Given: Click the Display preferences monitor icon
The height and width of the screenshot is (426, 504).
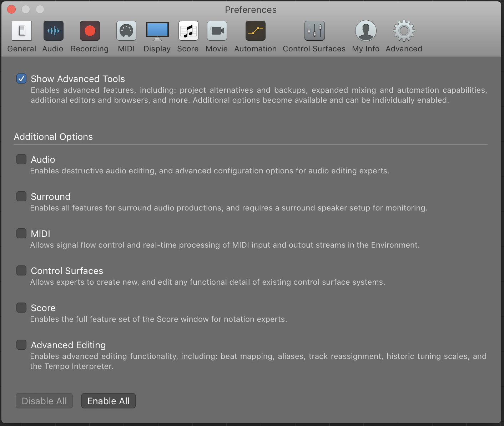Looking at the screenshot, I should 157,31.
